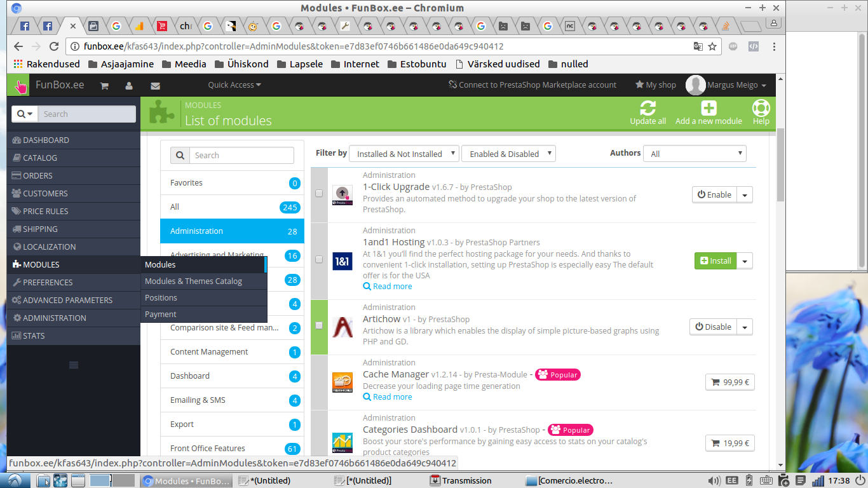
Task: Open the Catalog sidebar menu
Action: (74, 158)
